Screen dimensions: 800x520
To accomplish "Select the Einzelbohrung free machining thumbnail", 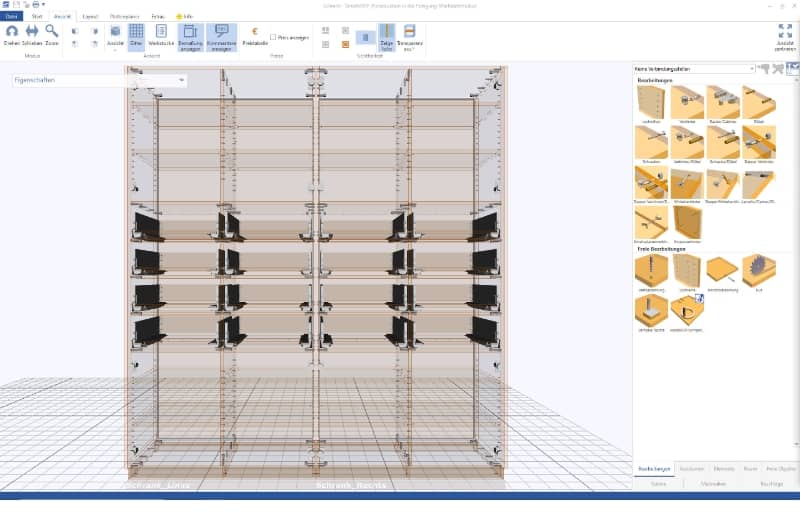I will [x=651, y=273].
